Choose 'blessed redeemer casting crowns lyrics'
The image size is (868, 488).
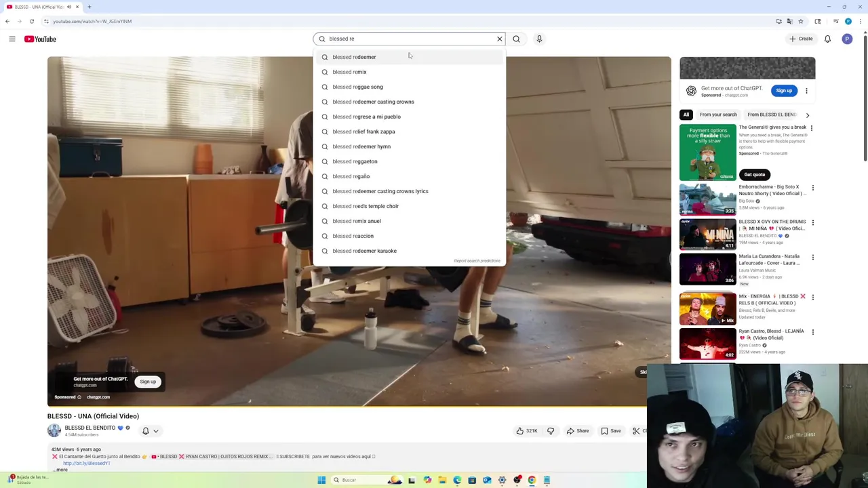[x=410, y=191]
